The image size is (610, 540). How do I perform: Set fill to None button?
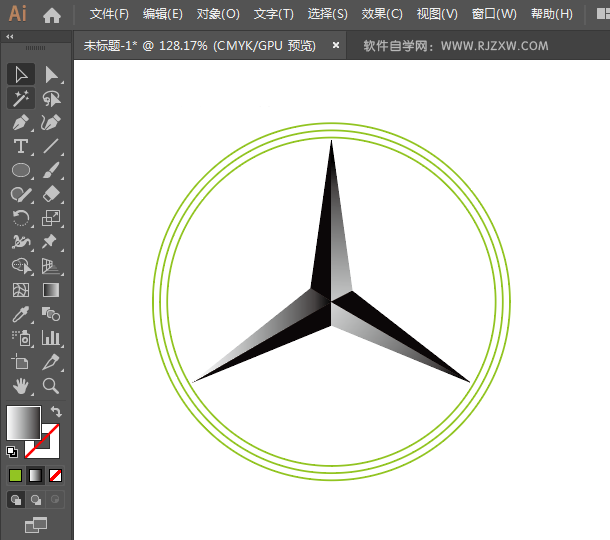tap(56, 475)
